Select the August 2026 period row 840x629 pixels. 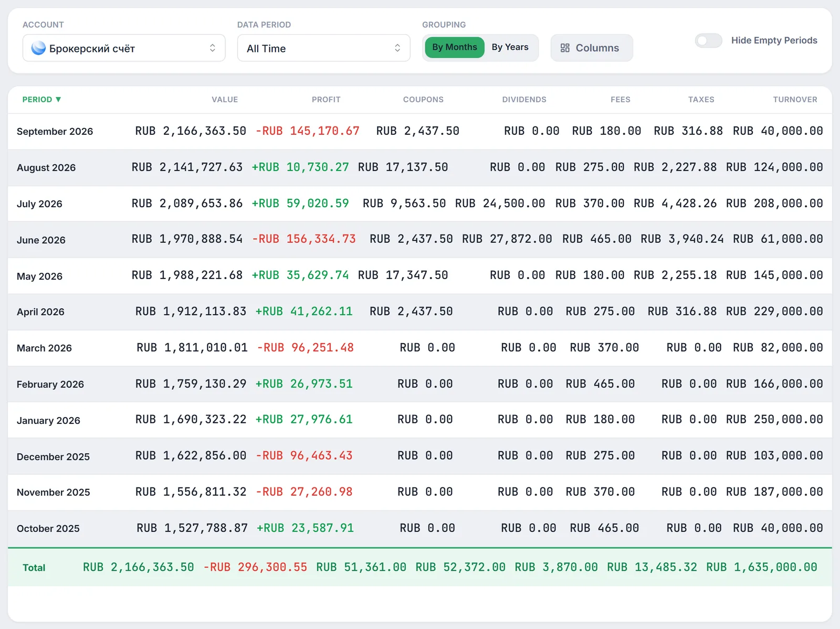420,167
